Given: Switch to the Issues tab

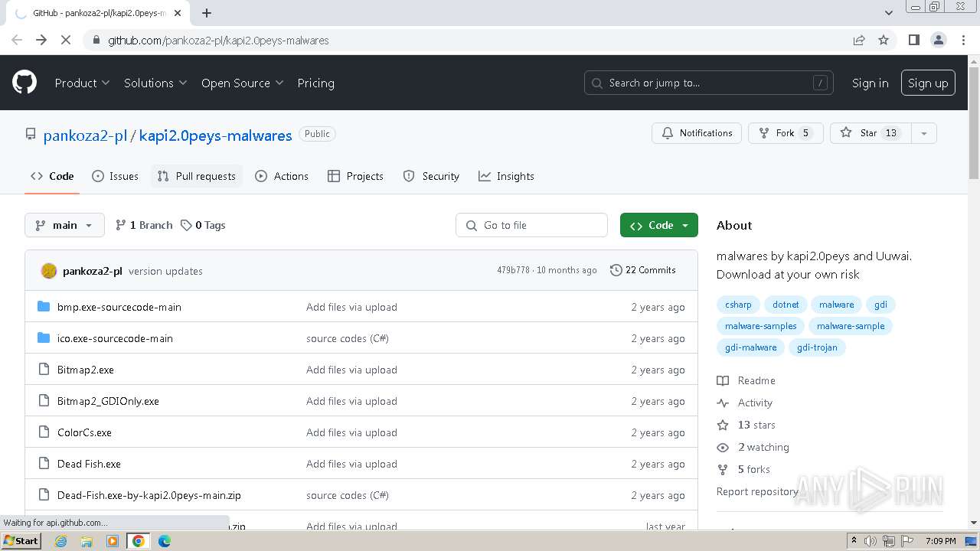Looking at the screenshot, I should (116, 176).
